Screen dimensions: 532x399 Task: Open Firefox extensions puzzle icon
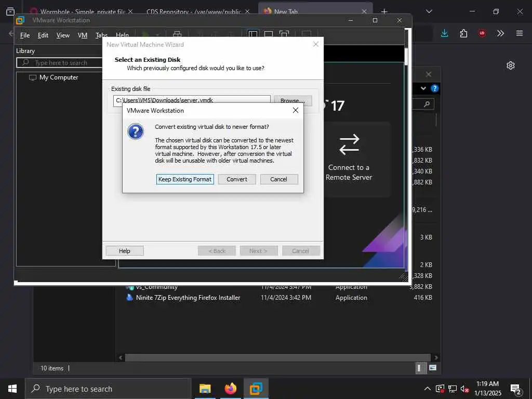tap(463, 33)
